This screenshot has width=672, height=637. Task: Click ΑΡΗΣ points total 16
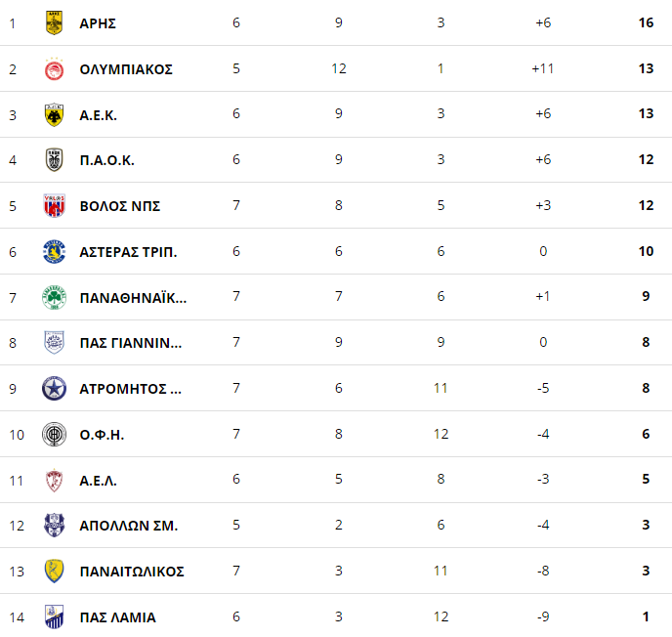pyautogui.click(x=646, y=22)
